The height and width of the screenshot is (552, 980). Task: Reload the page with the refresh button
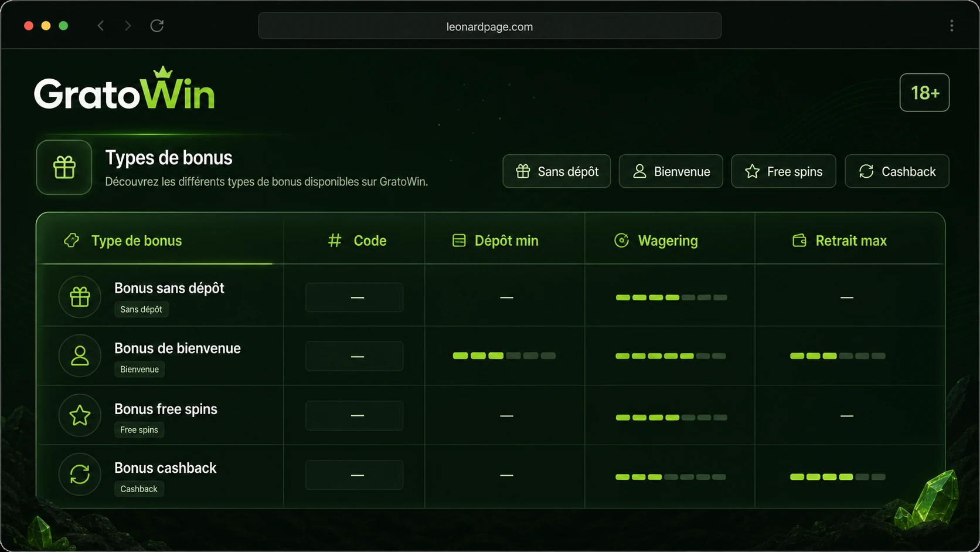pyautogui.click(x=156, y=26)
